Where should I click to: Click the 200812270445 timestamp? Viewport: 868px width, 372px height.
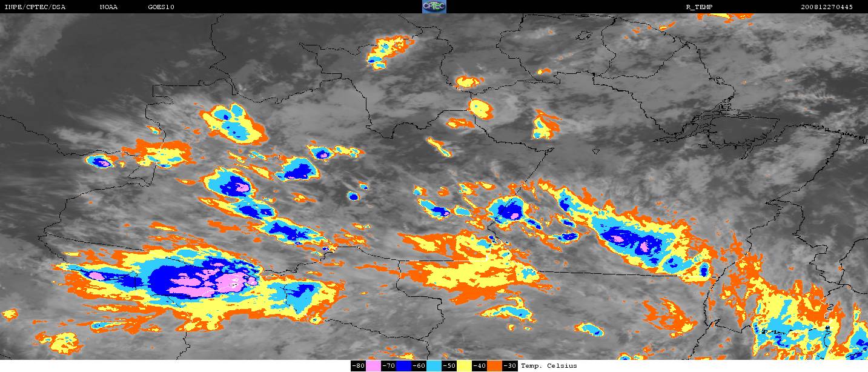pos(827,7)
